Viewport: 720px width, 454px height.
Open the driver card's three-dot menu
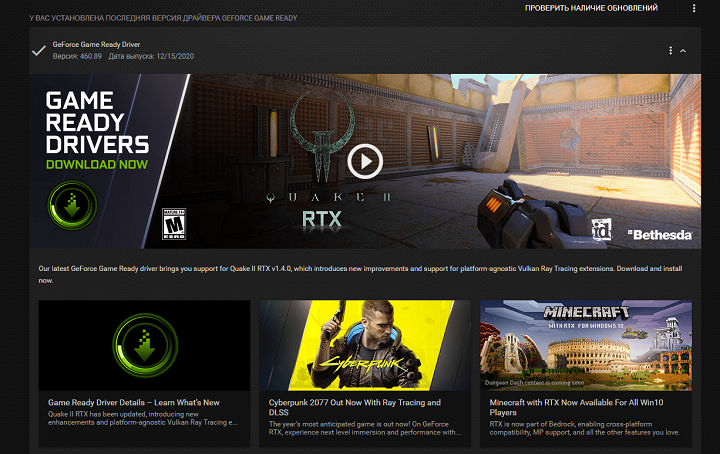pos(670,50)
